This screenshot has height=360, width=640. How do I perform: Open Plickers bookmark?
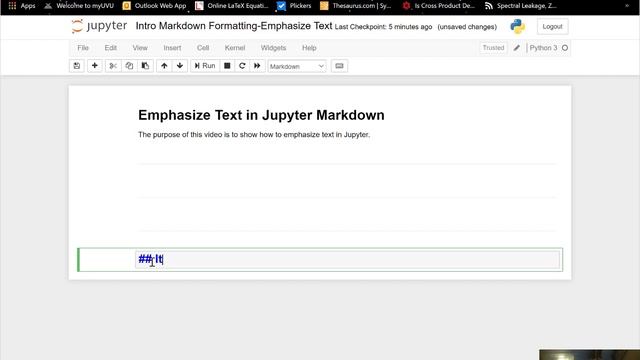coord(294,6)
